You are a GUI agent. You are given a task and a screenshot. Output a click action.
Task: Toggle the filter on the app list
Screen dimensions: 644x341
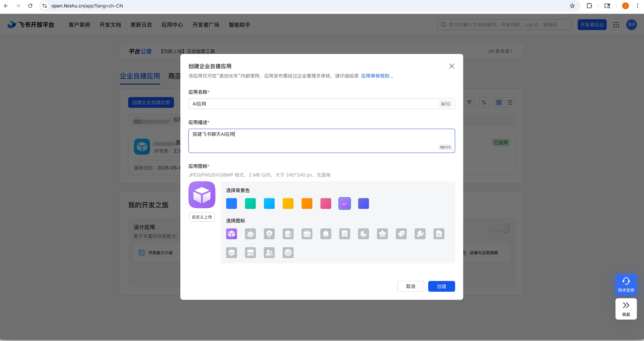tap(469, 103)
